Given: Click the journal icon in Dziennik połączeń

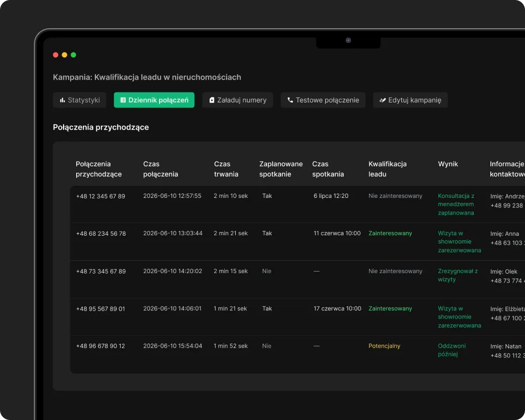Looking at the screenshot, I should [x=123, y=100].
